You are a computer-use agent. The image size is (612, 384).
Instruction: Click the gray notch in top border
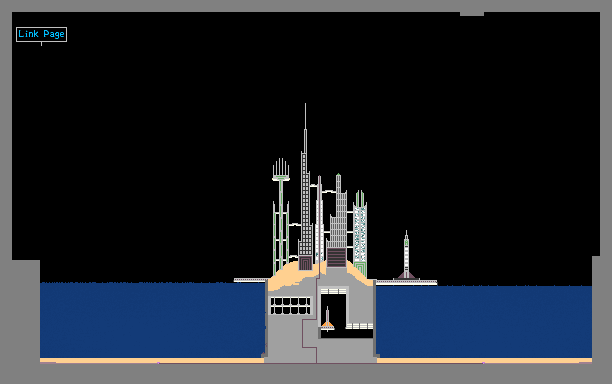pyautogui.click(x=472, y=14)
